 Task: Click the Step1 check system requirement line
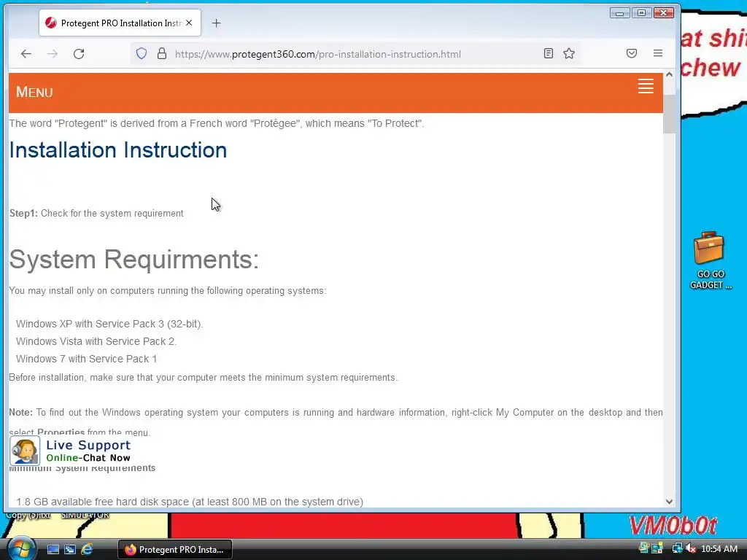pyautogui.click(x=96, y=214)
